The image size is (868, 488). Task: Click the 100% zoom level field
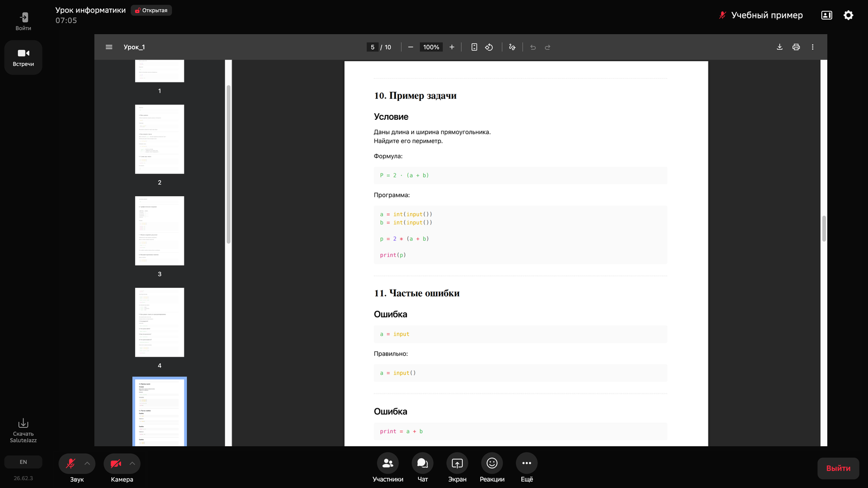click(431, 47)
